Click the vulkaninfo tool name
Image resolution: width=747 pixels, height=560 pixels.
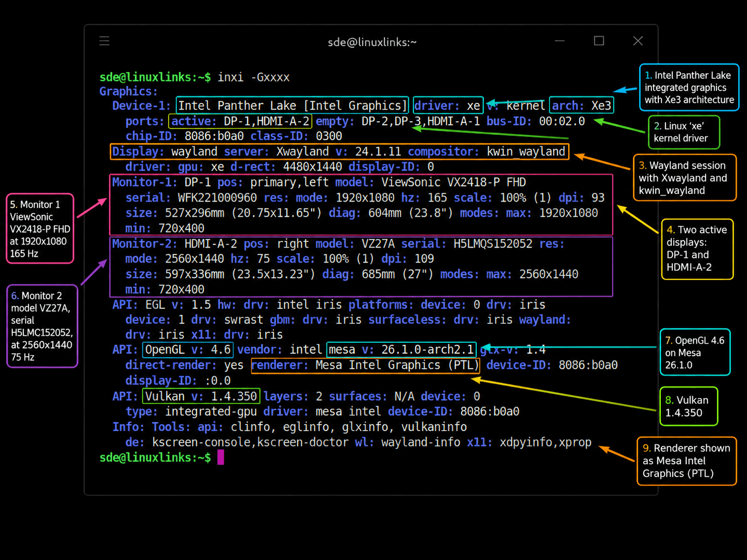(x=434, y=427)
